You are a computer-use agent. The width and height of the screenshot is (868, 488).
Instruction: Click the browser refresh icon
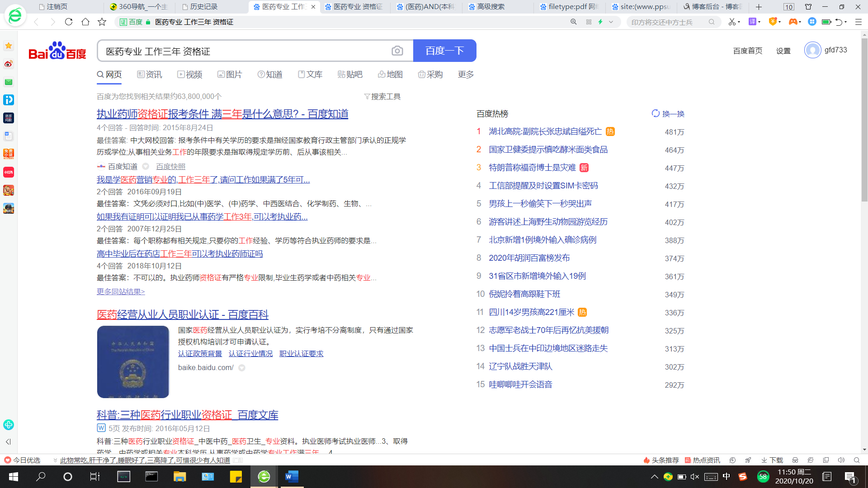tap(69, 22)
